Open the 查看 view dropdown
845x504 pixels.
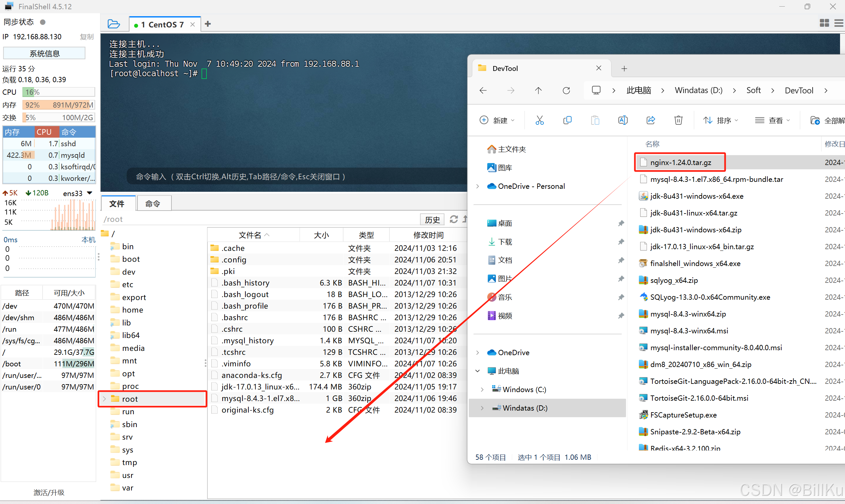[x=772, y=120]
